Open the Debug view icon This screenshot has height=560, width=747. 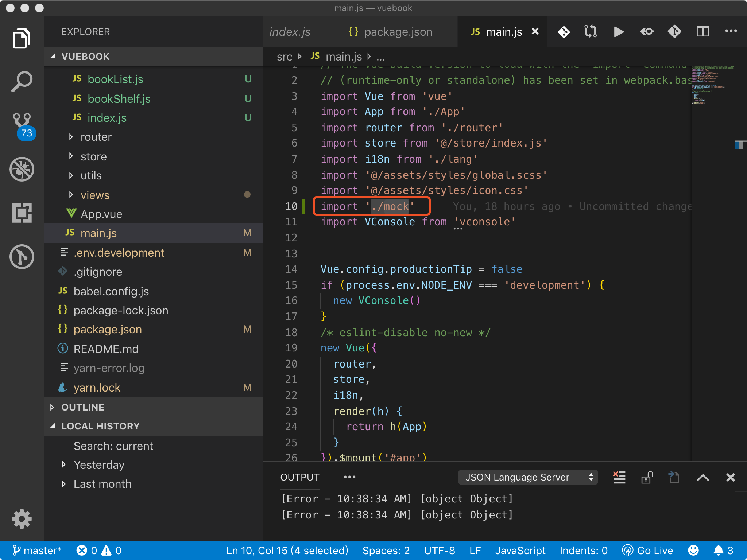(22, 169)
